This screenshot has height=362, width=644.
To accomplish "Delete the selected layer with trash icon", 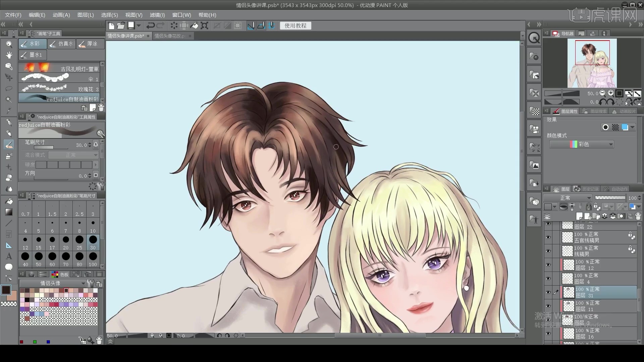I will click(638, 216).
